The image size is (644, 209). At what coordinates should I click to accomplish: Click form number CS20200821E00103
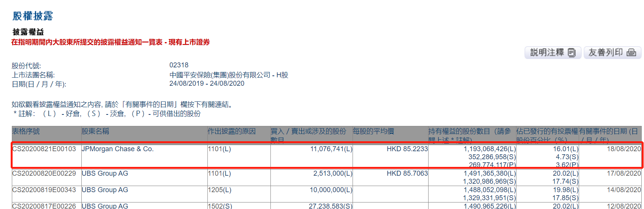pyautogui.click(x=44, y=149)
